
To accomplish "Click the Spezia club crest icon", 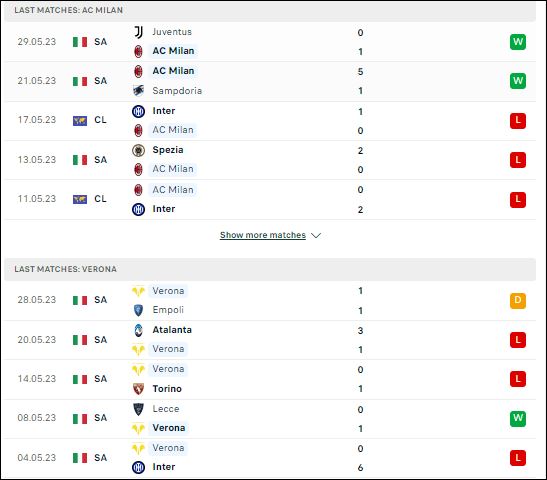I will (138, 150).
